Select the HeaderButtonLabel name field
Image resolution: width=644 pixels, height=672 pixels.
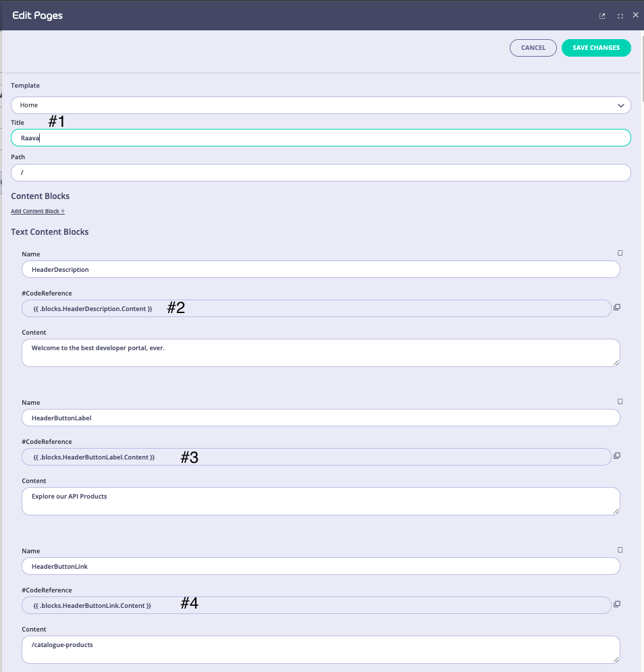pyautogui.click(x=321, y=418)
